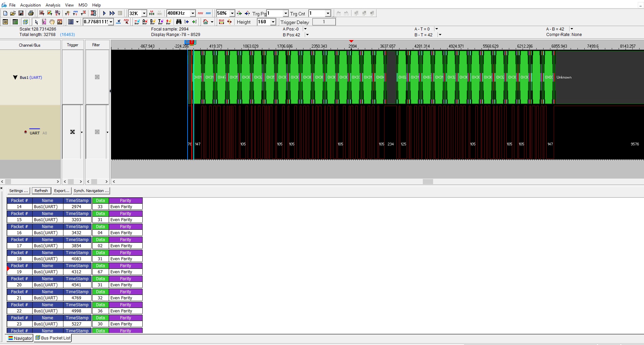Click the blue waveform icon beside 400KHz
This screenshot has width=644, height=345.
pos(208,13)
